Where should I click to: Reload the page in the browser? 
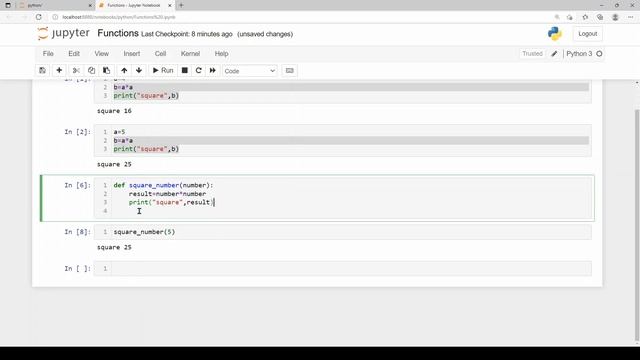pos(38,17)
